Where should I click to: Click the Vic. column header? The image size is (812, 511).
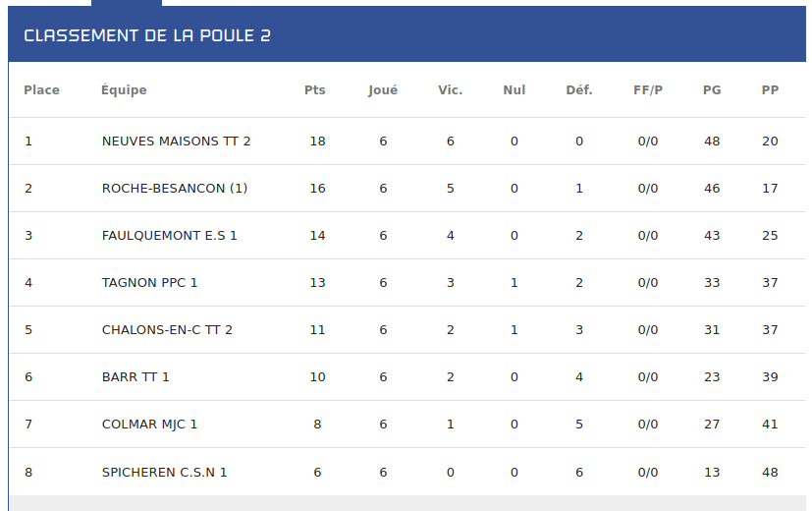point(450,90)
